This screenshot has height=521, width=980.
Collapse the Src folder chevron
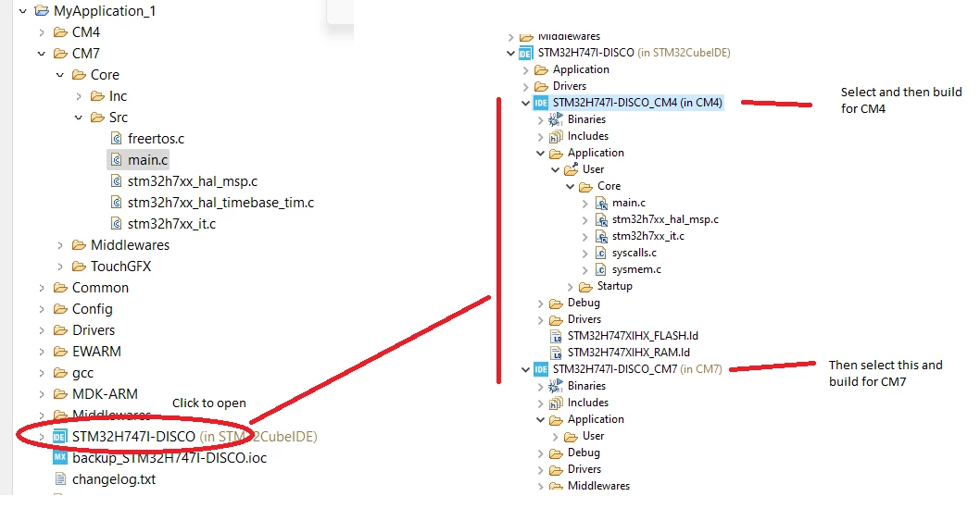click(79, 117)
